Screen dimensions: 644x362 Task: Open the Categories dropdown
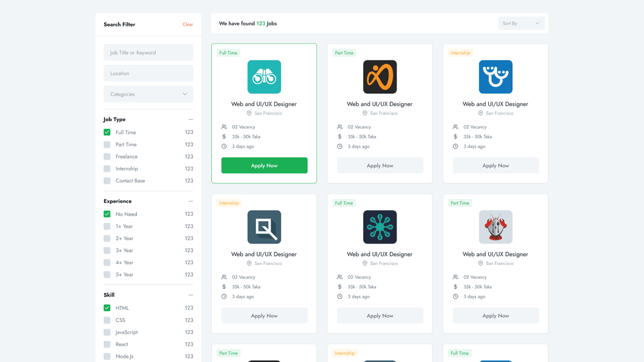[x=148, y=94]
